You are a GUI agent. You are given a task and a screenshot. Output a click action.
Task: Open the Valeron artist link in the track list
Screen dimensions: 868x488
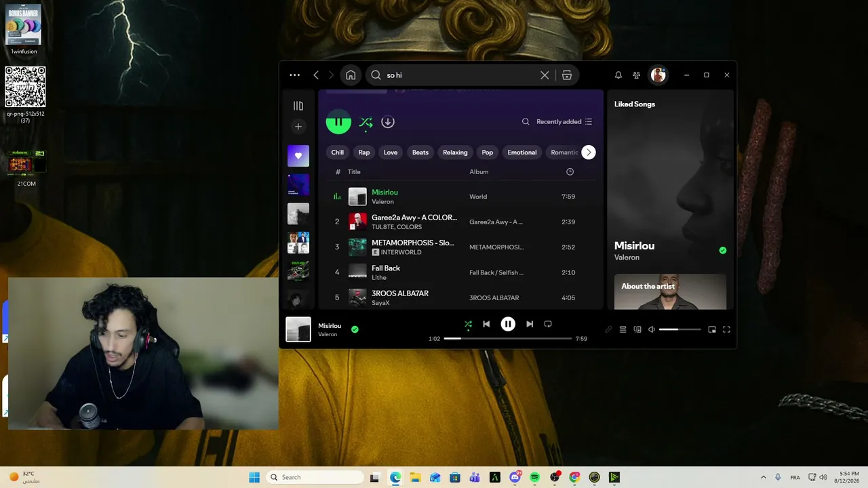click(x=382, y=202)
